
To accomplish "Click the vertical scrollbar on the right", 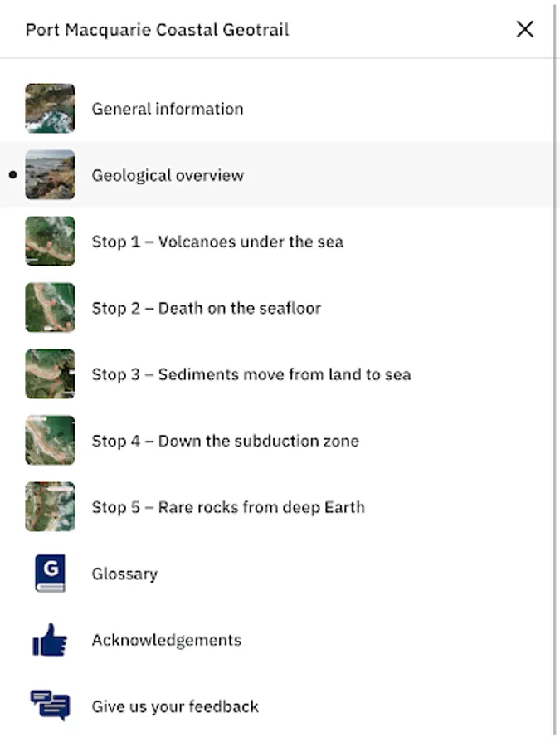I will coord(555,373).
